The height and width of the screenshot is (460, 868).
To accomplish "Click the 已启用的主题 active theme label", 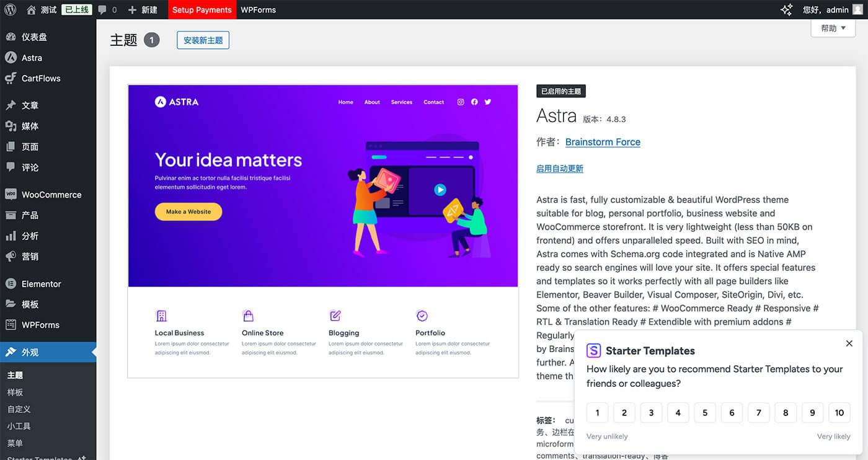I will coord(561,91).
